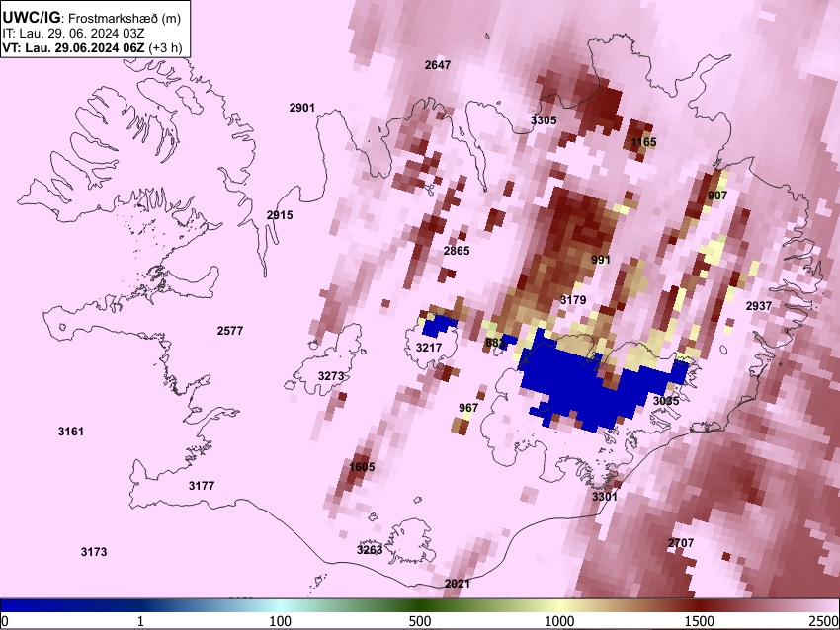Click the 0 tick on the color scale
This screenshot has width=840, height=630.
point(5,621)
